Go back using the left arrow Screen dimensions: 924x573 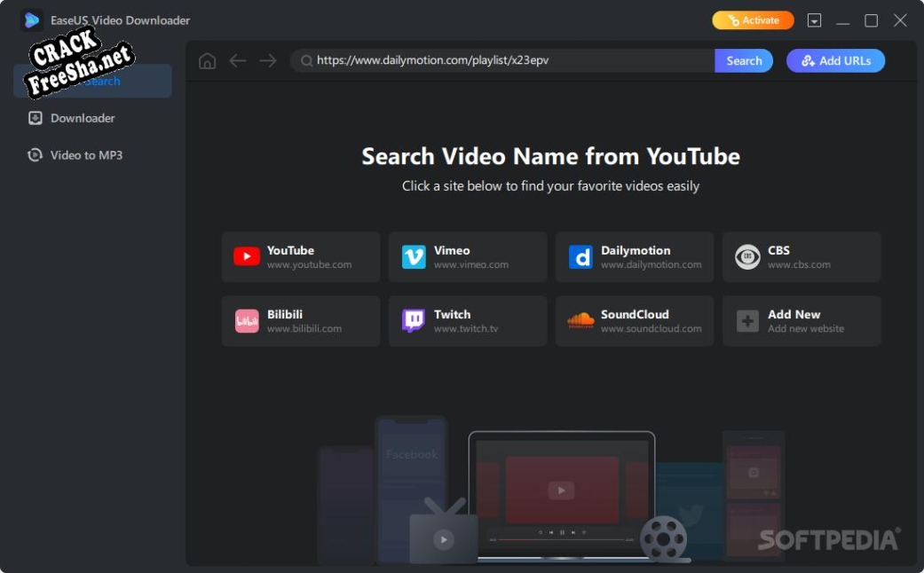(x=238, y=61)
